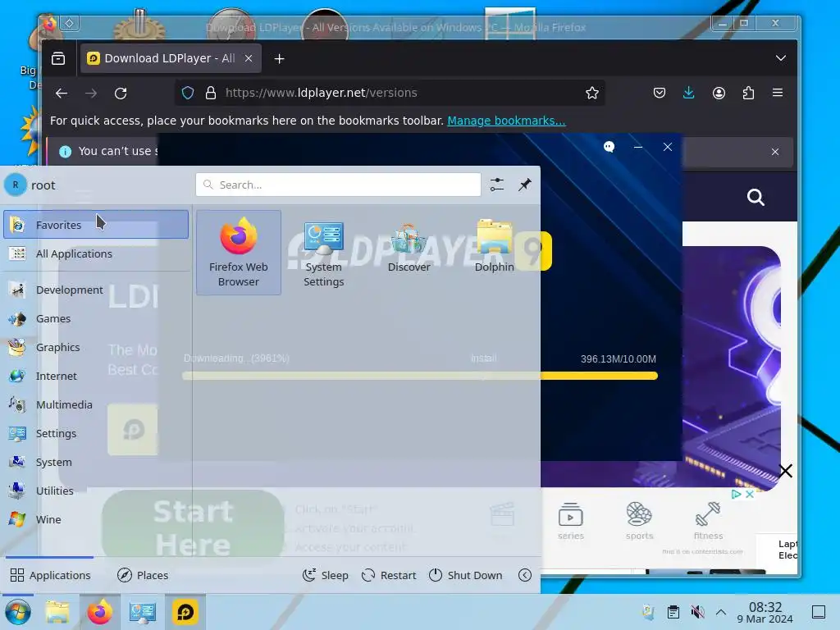Open the Utilities category
This screenshot has width=840, height=630.
[x=96, y=491]
